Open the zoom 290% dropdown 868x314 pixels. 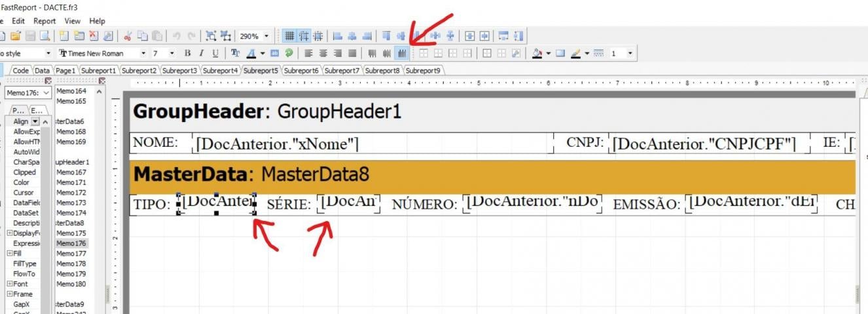click(266, 36)
